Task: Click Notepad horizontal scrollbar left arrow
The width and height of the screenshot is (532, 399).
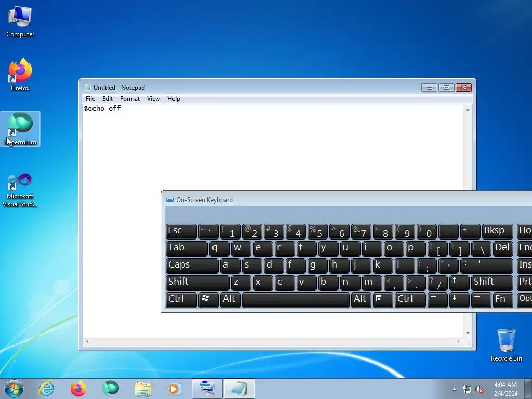Action: [87, 342]
